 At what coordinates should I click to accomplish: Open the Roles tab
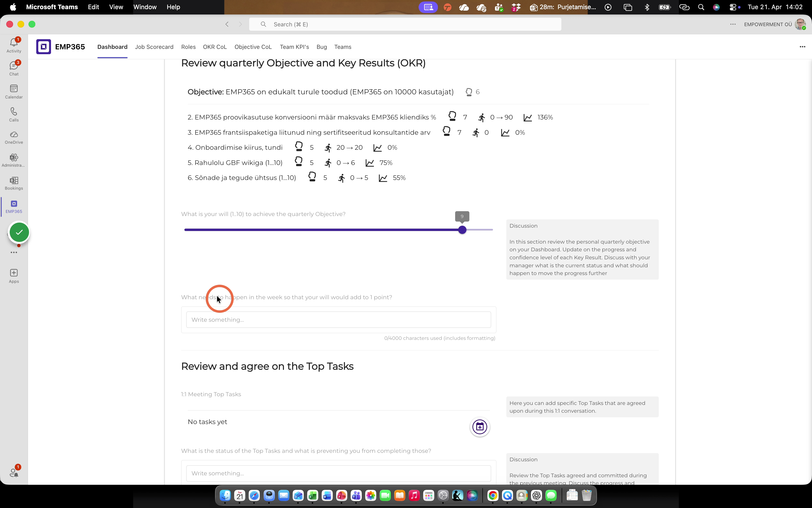pyautogui.click(x=188, y=47)
